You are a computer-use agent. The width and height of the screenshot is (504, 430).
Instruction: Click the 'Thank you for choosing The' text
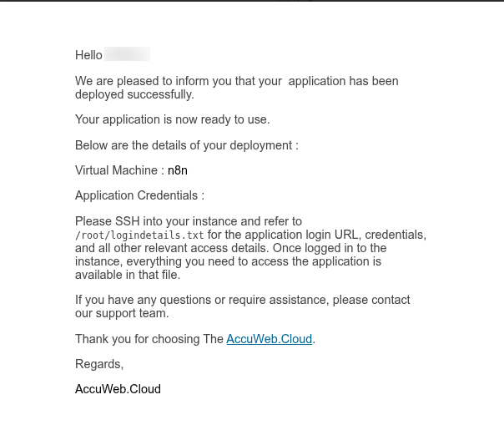point(149,339)
